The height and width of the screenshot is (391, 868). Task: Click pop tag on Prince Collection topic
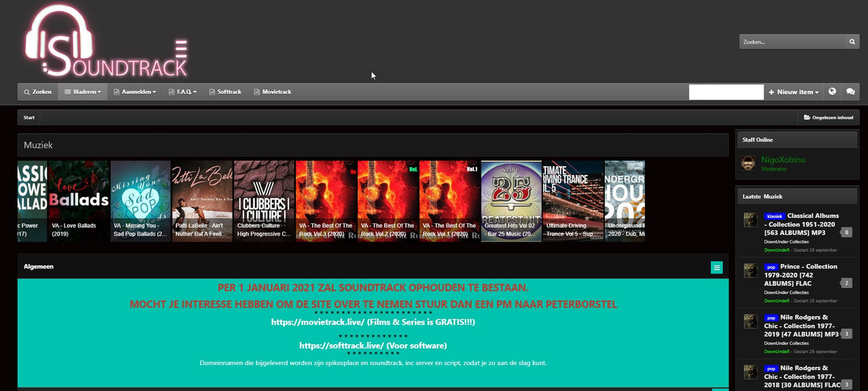click(x=771, y=267)
